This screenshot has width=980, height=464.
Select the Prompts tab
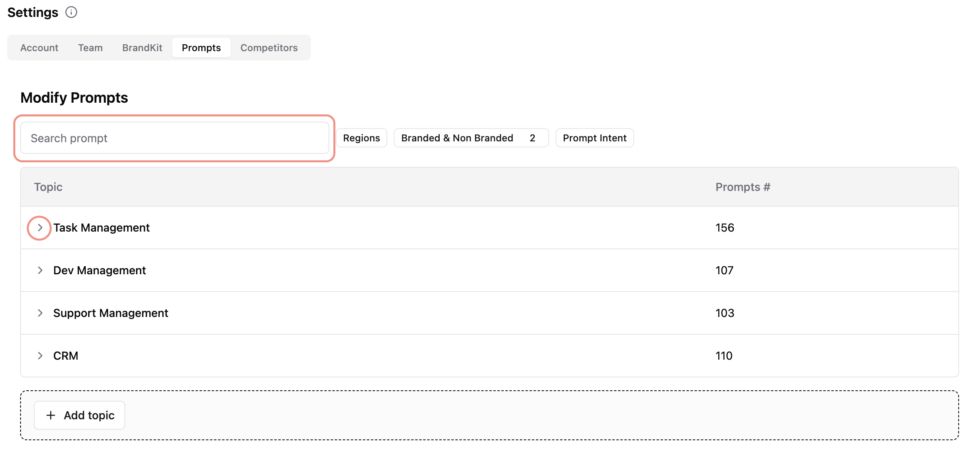201,48
